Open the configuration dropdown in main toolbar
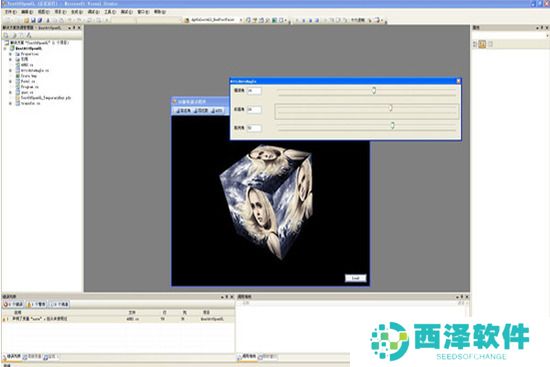Viewport: 550px width, 367px height. tap(123, 20)
